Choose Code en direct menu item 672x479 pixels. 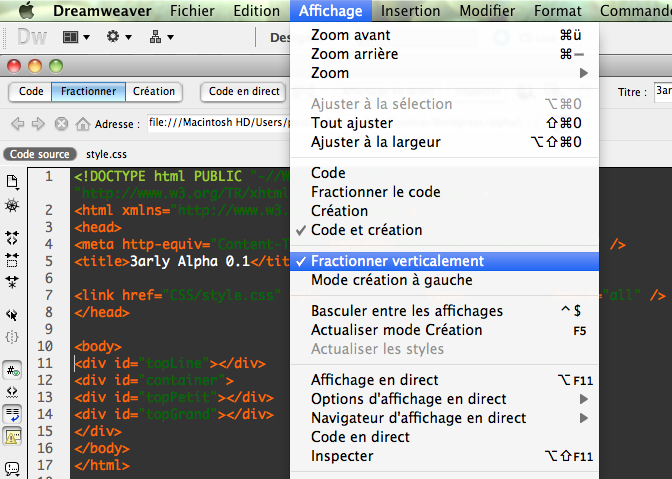click(x=444, y=437)
